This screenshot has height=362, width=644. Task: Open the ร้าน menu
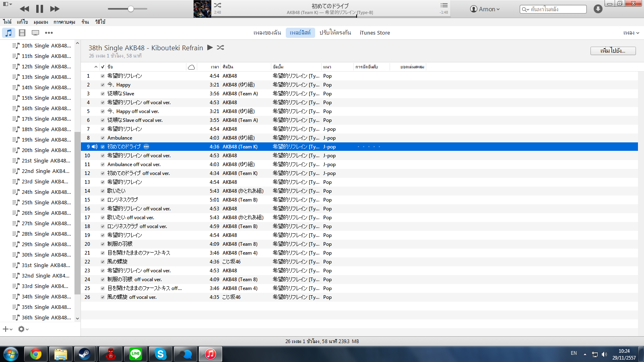click(x=85, y=22)
